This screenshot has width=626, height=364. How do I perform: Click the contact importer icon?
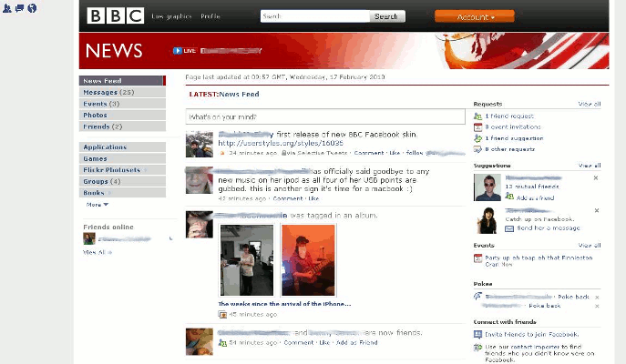point(477,348)
